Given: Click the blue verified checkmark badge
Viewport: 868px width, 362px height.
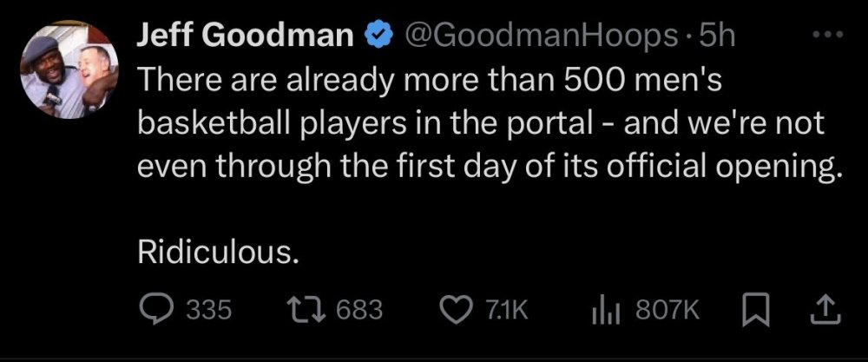Looking at the screenshot, I should [x=375, y=34].
